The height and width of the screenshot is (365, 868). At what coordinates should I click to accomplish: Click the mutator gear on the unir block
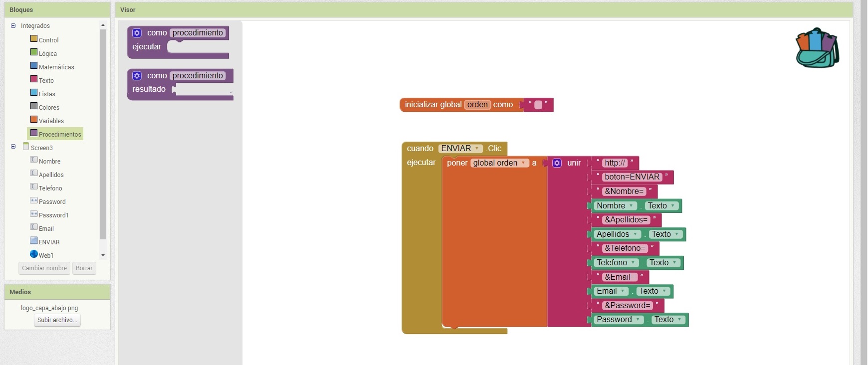click(557, 163)
